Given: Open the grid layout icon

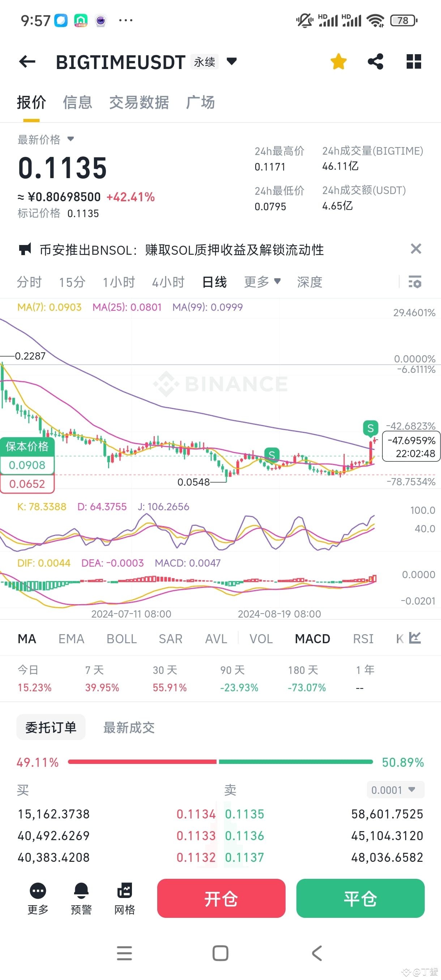Looking at the screenshot, I should point(414,62).
